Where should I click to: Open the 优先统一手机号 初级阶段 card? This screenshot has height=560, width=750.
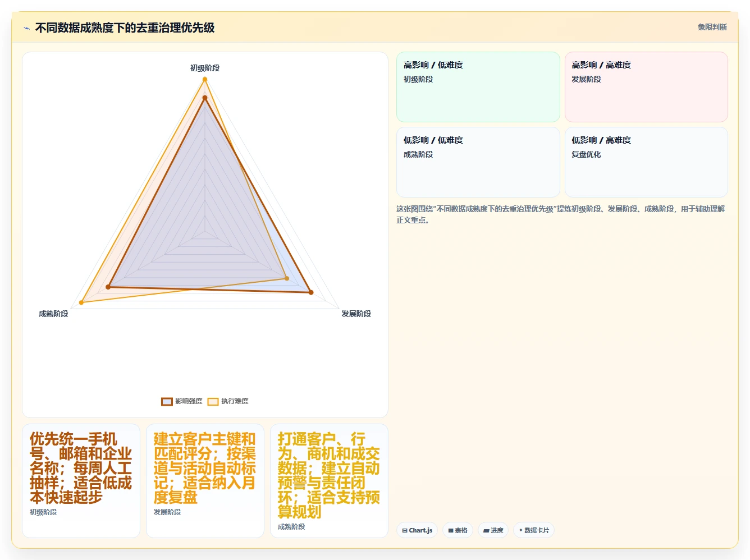click(81, 481)
